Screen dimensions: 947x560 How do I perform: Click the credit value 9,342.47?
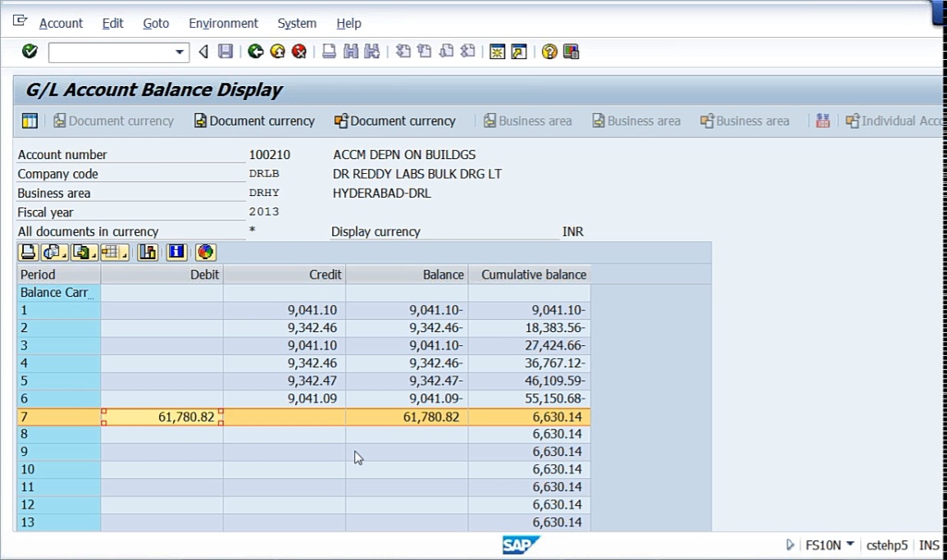pyautogui.click(x=312, y=381)
